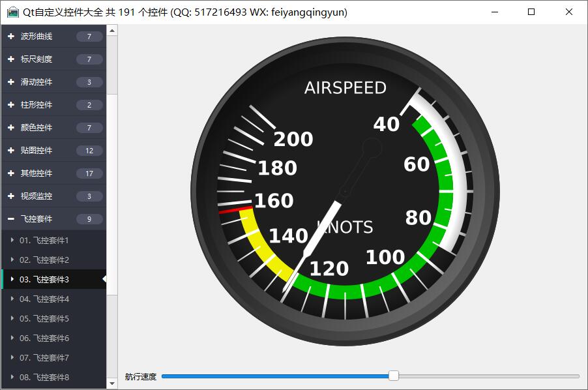Viewport: 588px width, 390px height.
Task: Select 01. 飞控套件1 item
Action: click(44, 241)
